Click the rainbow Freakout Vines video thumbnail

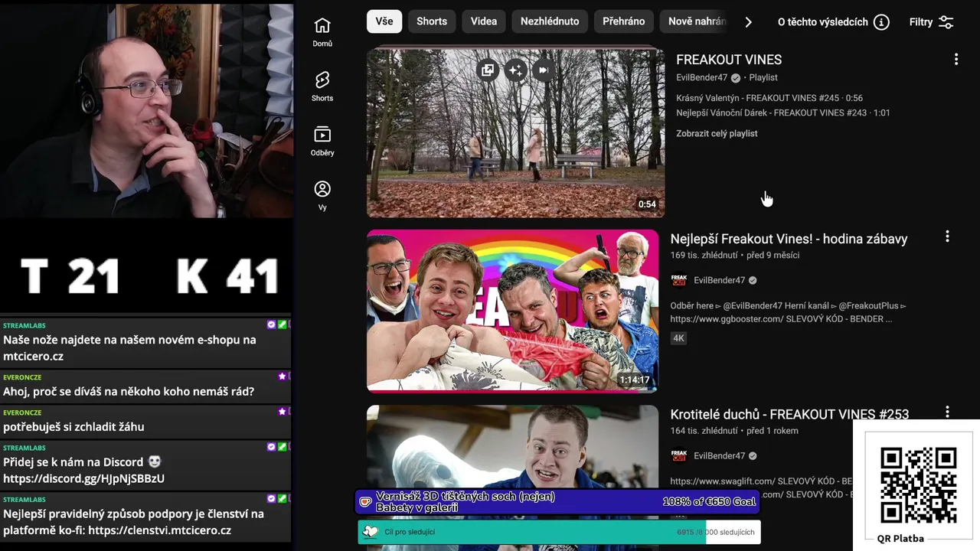(512, 311)
